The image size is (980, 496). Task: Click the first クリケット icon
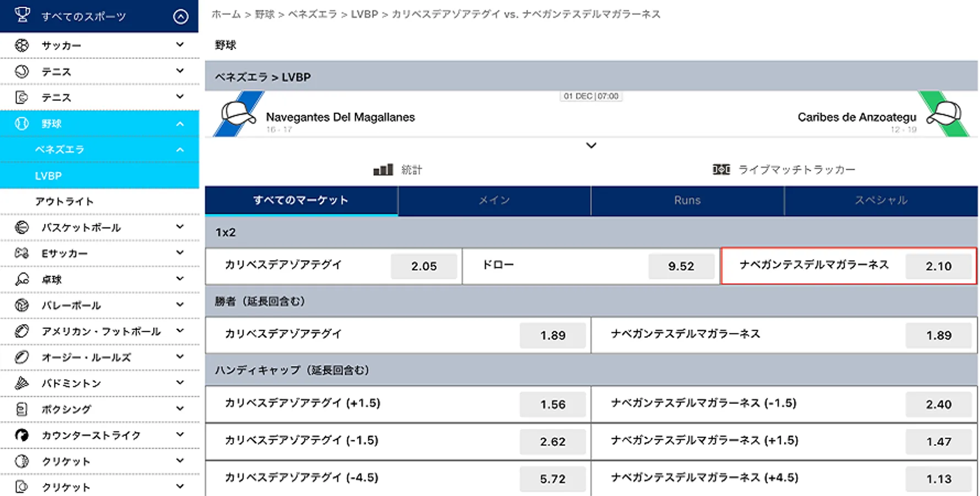[x=22, y=461]
